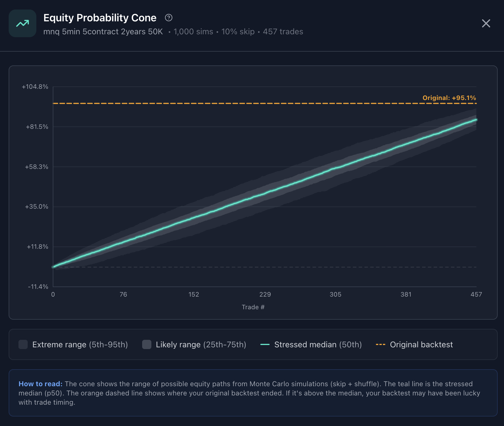Toggle the Stressed median (50th) legend label
Viewport: 504px width, 426px height.
click(318, 344)
